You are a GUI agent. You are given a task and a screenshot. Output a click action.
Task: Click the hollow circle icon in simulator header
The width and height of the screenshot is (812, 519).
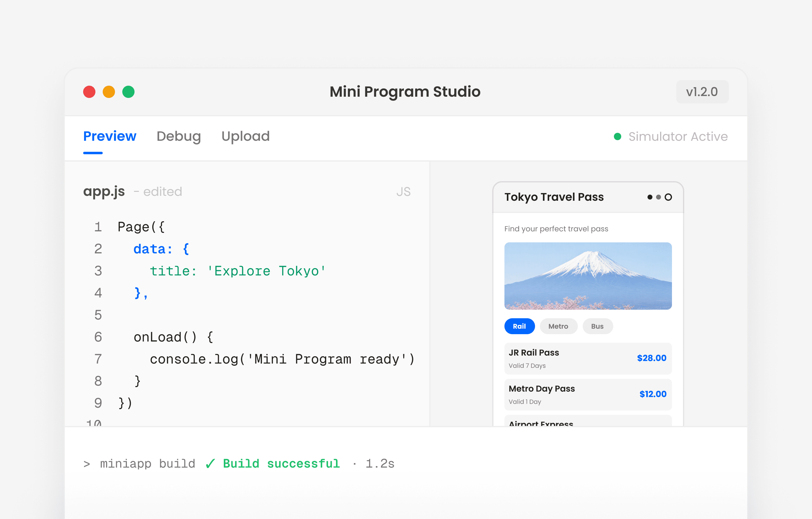pos(668,197)
